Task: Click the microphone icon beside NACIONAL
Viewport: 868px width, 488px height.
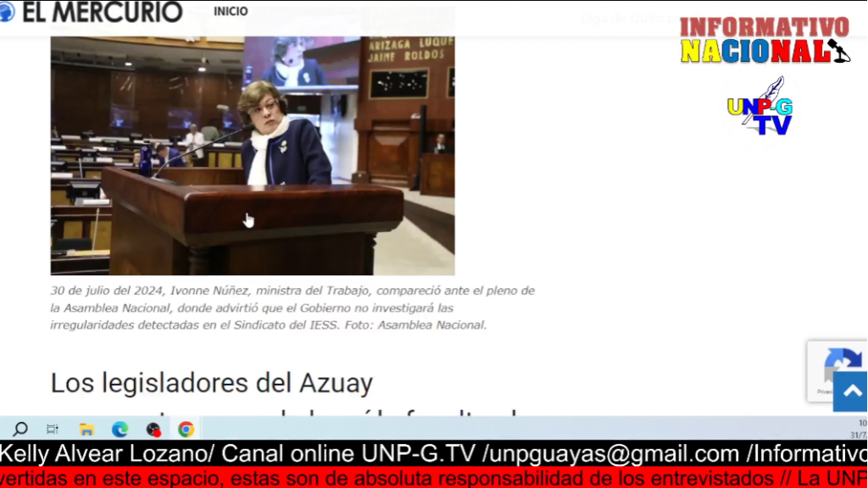Action: coord(838,51)
